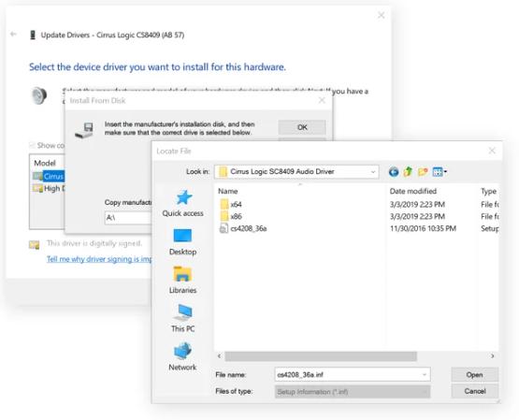Close the Update Drivers window

381,15
